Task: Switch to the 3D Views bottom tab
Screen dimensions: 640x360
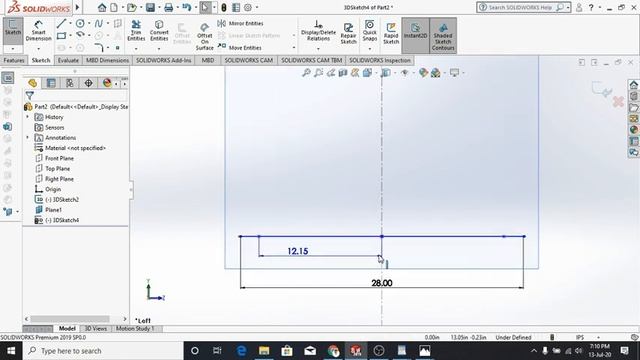Action: [96, 329]
